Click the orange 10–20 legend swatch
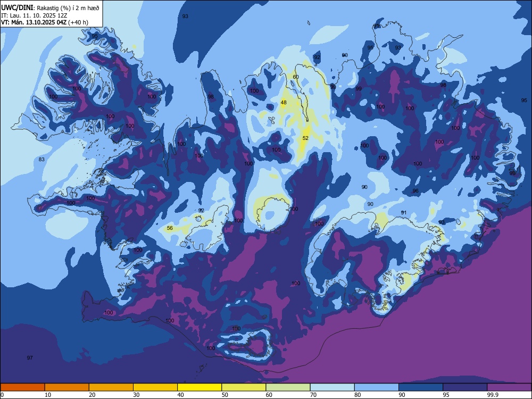The image size is (532, 399). (67, 387)
